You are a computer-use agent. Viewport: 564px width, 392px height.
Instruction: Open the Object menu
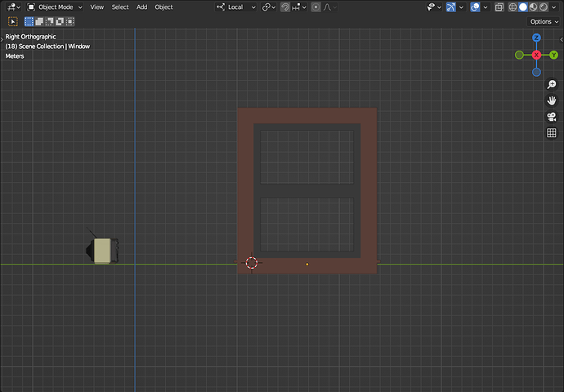point(163,7)
